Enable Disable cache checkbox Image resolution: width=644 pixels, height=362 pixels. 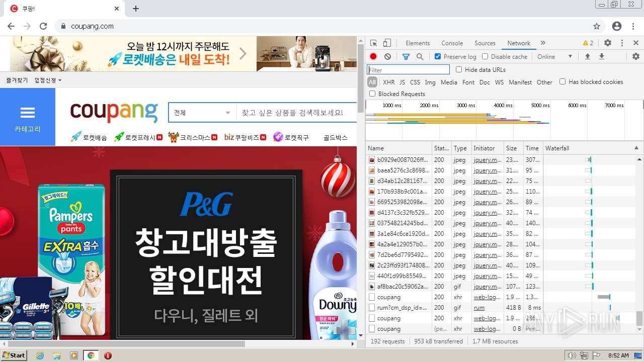pyautogui.click(x=485, y=57)
